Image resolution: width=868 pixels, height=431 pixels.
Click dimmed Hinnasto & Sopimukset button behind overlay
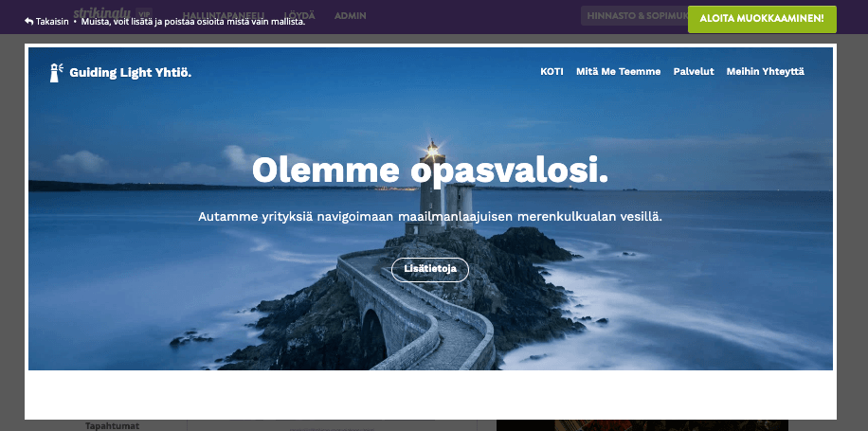click(x=634, y=16)
